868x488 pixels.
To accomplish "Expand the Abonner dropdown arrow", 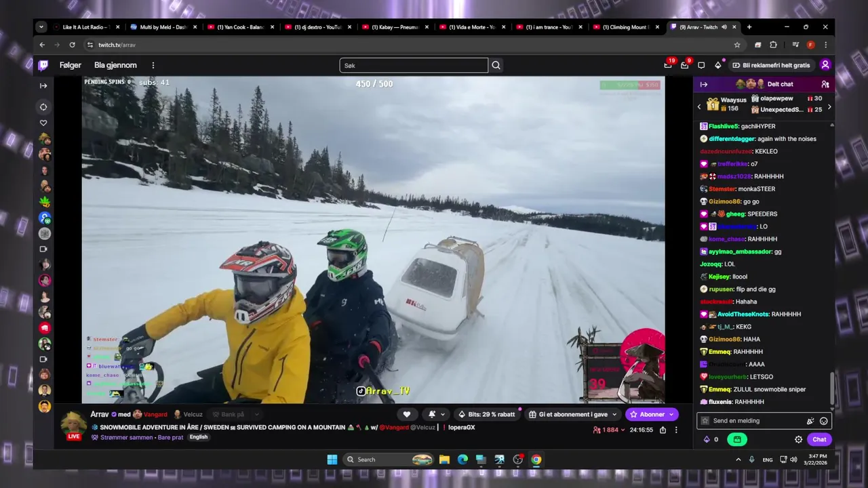I will pos(672,414).
